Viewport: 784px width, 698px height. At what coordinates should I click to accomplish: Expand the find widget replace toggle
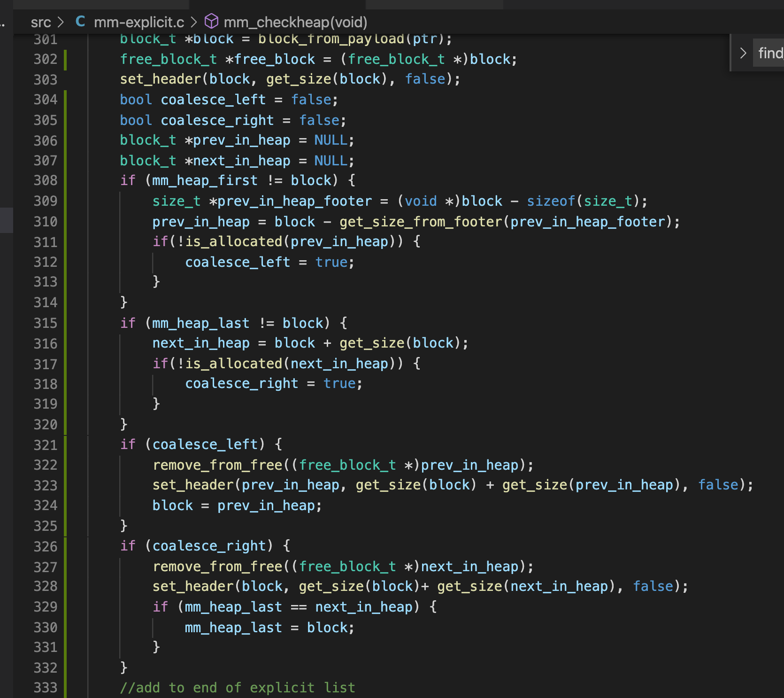coord(743,53)
